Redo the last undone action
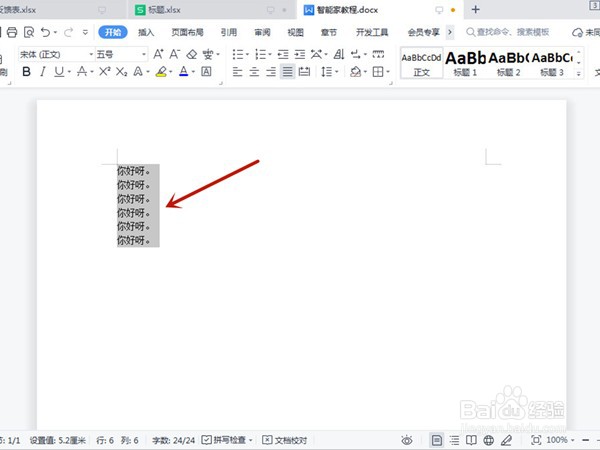The width and height of the screenshot is (600, 450). [68, 32]
